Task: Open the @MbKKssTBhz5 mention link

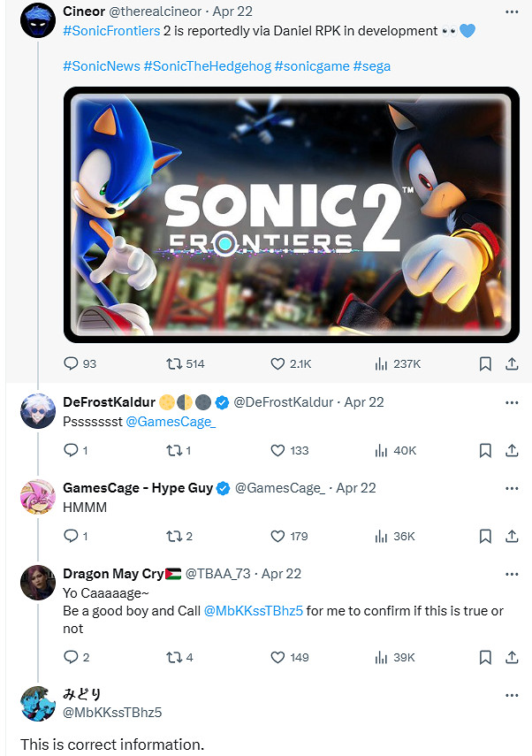Action: pos(253,611)
